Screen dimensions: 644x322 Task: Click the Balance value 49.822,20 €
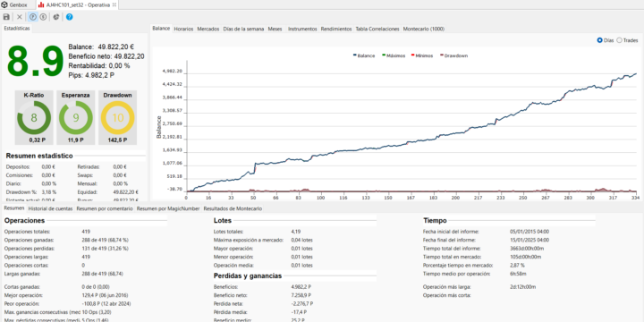(116, 47)
